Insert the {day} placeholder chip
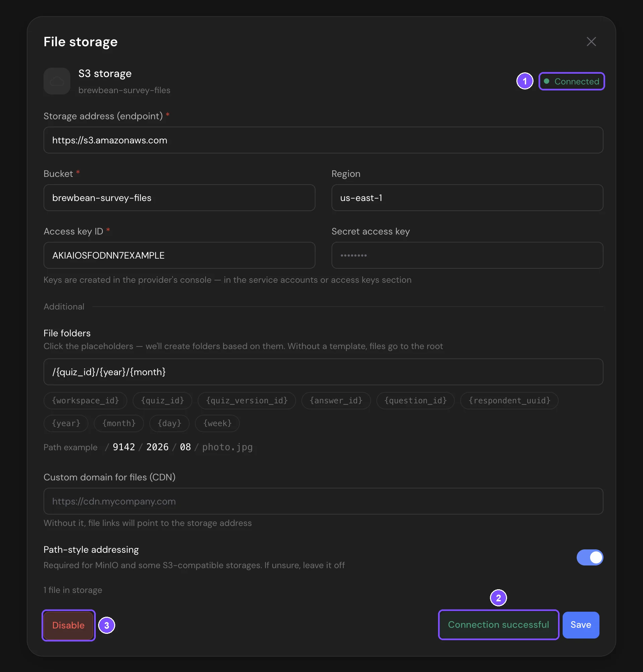The height and width of the screenshot is (672, 643). point(169,423)
